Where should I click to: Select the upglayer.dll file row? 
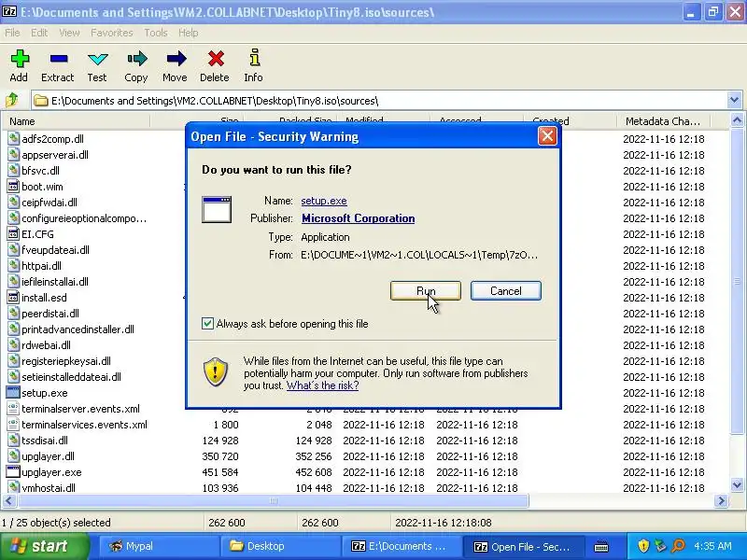tap(366, 456)
